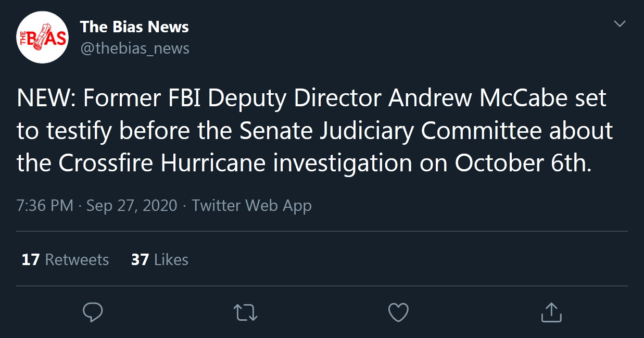Open The Bias News display name
Viewport: 644px width, 338px height.
click(x=134, y=27)
